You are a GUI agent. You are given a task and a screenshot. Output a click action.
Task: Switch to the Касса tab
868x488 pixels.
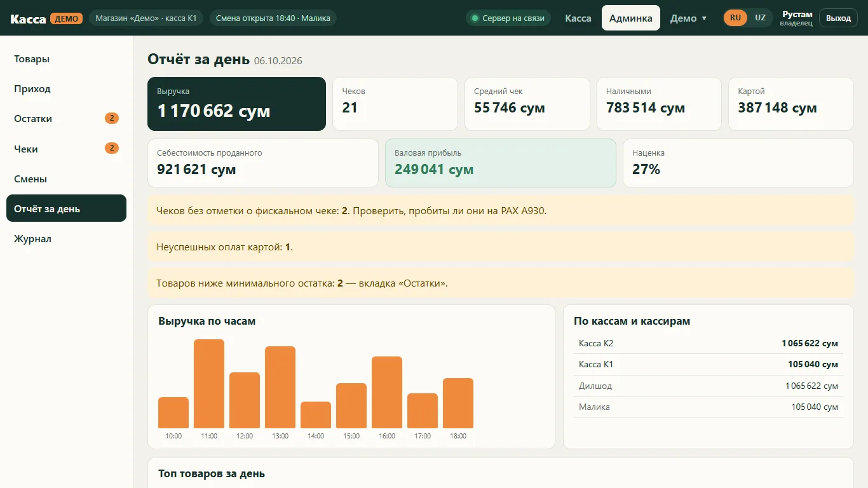pos(578,18)
